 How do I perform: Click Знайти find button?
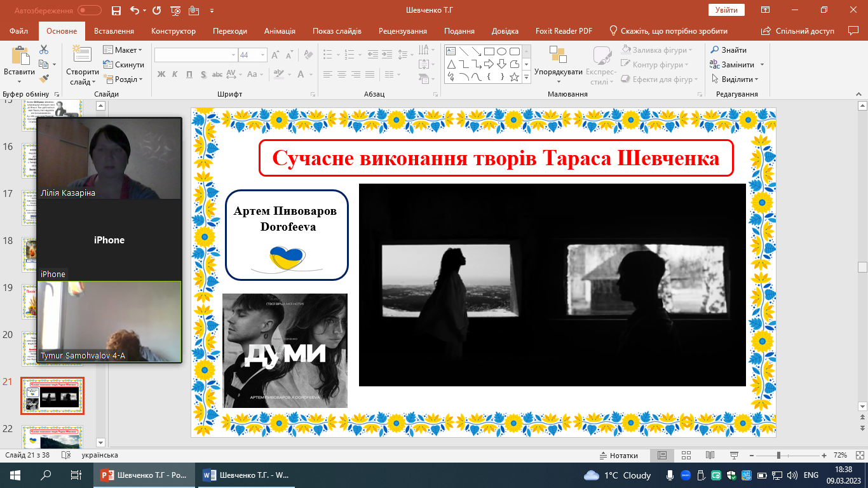tap(728, 50)
